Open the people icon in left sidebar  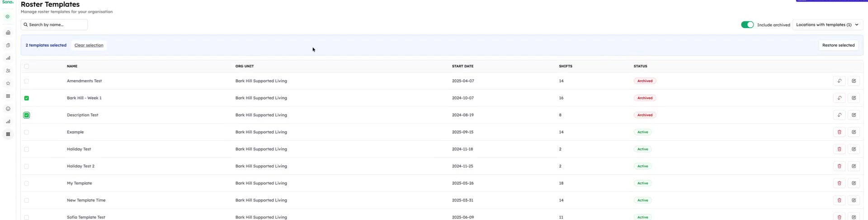tap(8, 71)
